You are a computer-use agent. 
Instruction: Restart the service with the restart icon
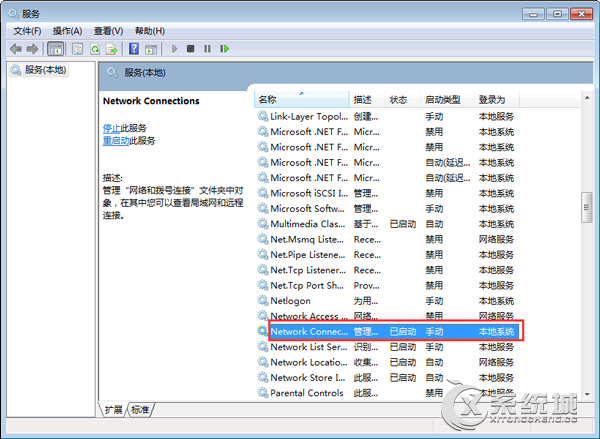coord(225,49)
